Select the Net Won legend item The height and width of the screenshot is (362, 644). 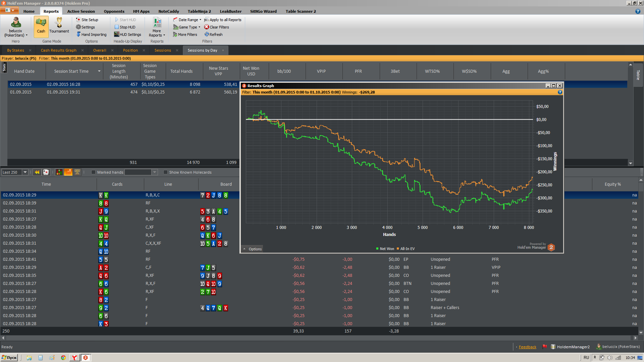385,249
